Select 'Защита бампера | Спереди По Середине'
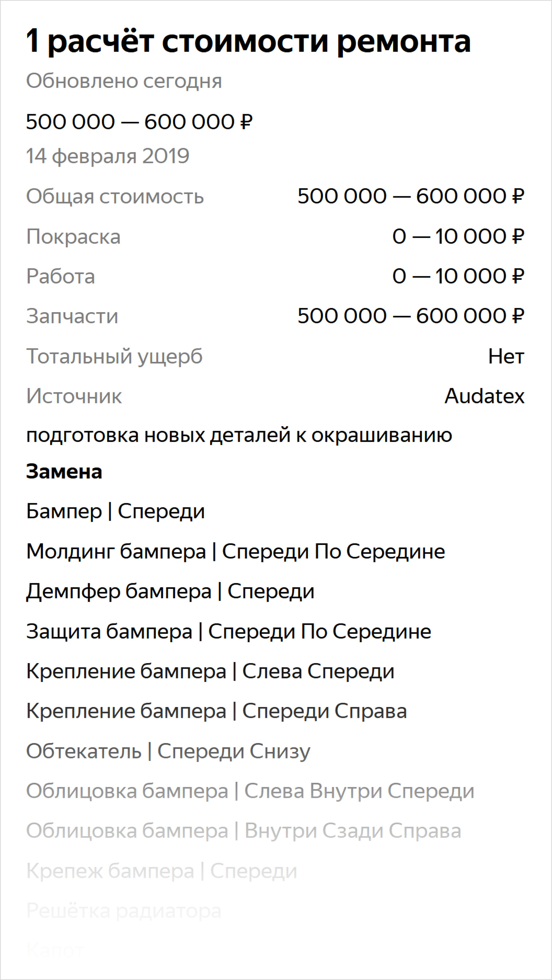 click(x=229, y=632)
